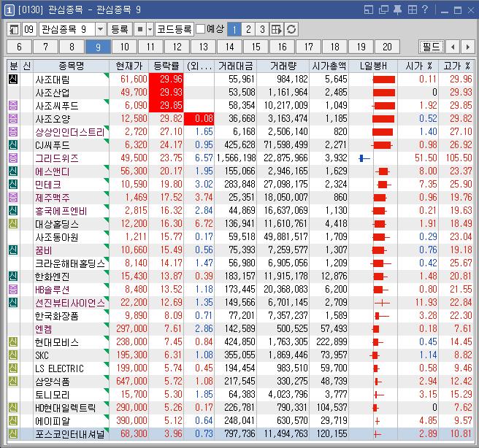479x448 pixels.
Task: Click the 종목명 column header
Action: [x=71, y=66]
